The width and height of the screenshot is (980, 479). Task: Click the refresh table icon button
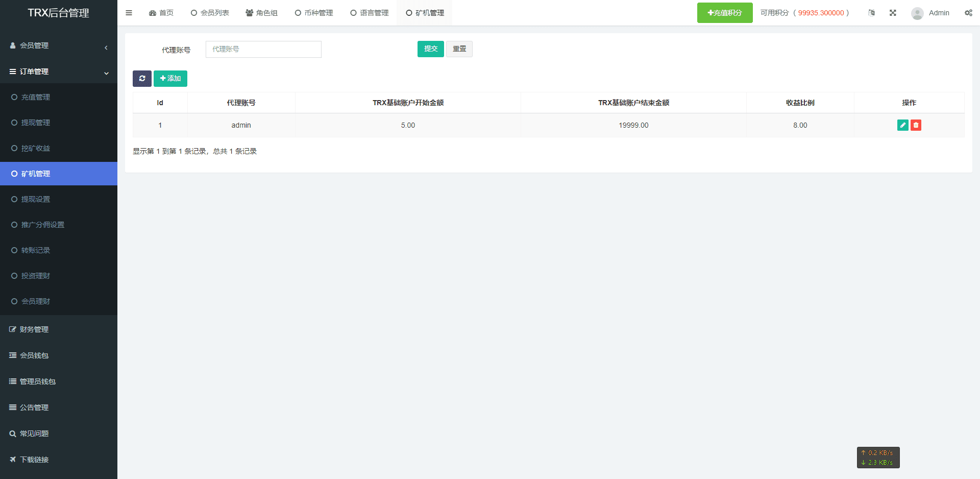pyautogui.click(x=142, y=79)
